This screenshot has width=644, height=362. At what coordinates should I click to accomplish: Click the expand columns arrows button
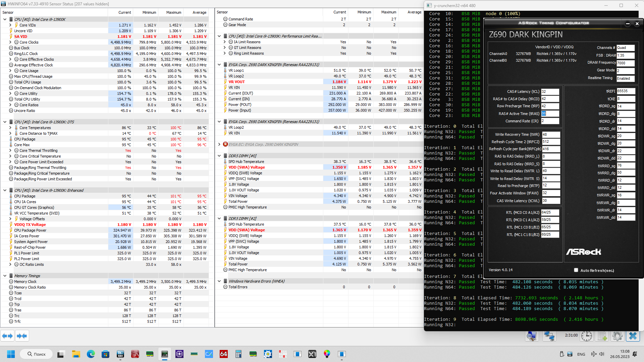click(x=7, y=336)
